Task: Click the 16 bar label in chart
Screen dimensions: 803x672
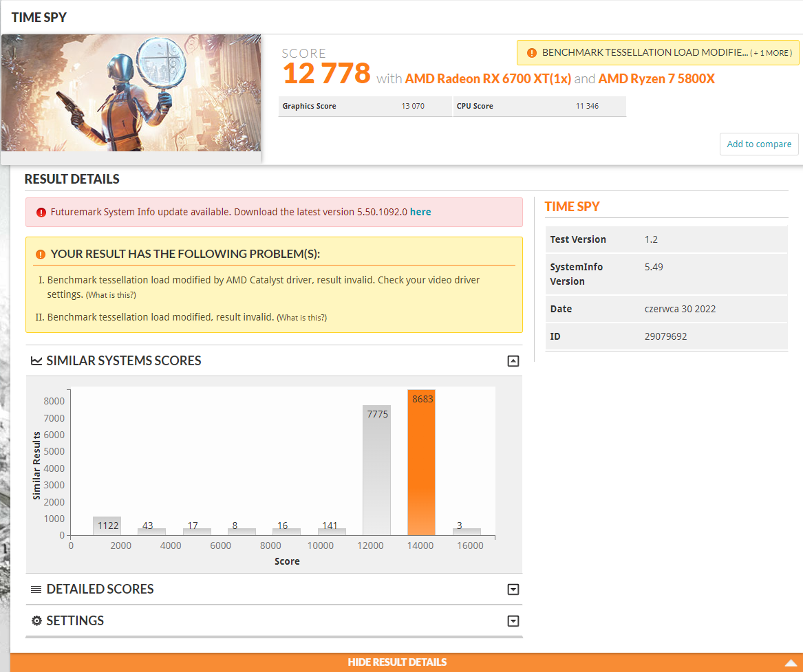Action: point(283,525)
